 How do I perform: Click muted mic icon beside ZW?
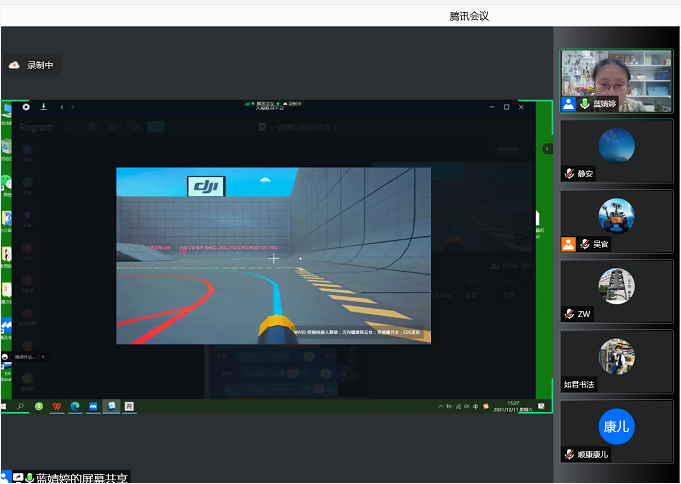point(569,314)
